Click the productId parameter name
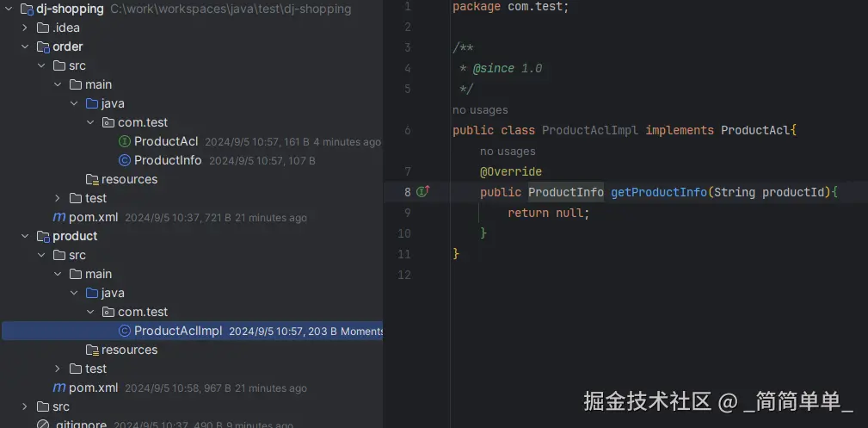This screenshot has width=868, height=428. pyautogui.click(x=793, y=192)
